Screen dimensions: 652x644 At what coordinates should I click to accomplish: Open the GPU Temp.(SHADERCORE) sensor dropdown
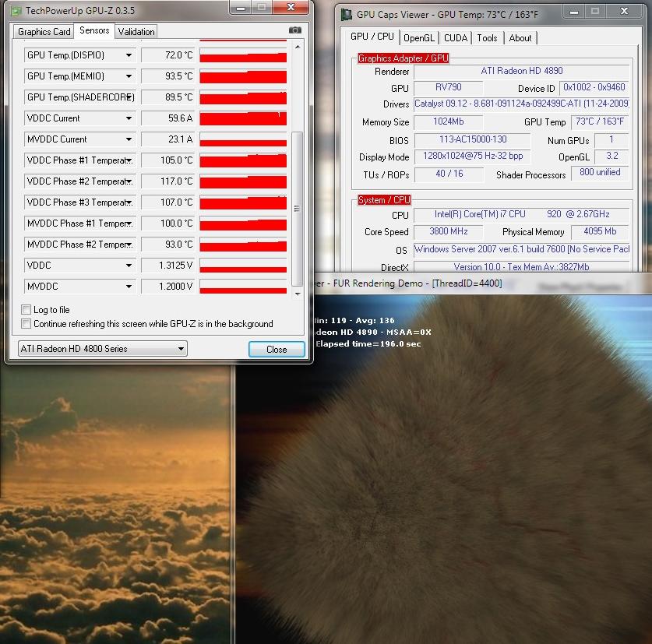click(129, 97)
